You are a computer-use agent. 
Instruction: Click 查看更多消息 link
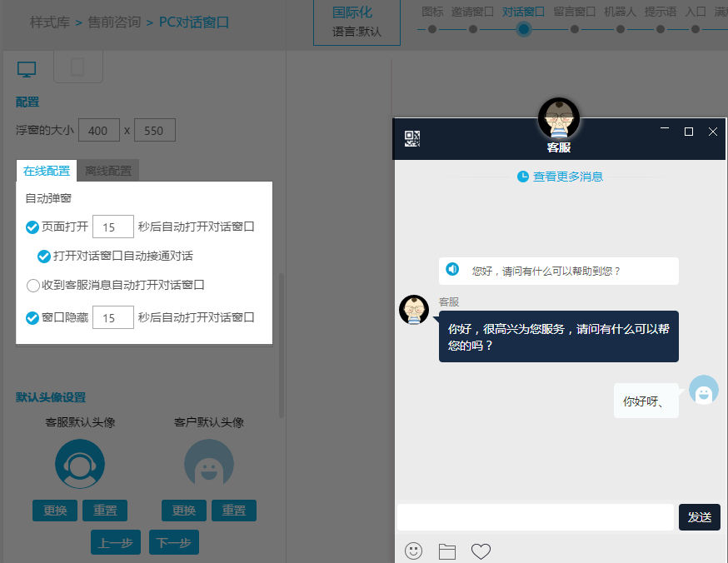click(567, 177)
